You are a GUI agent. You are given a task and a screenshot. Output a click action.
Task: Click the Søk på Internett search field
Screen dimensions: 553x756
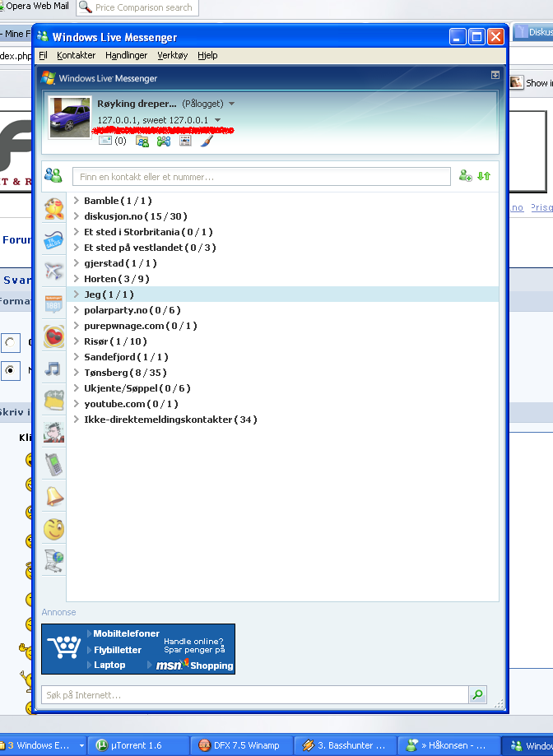tap(255, 695)
